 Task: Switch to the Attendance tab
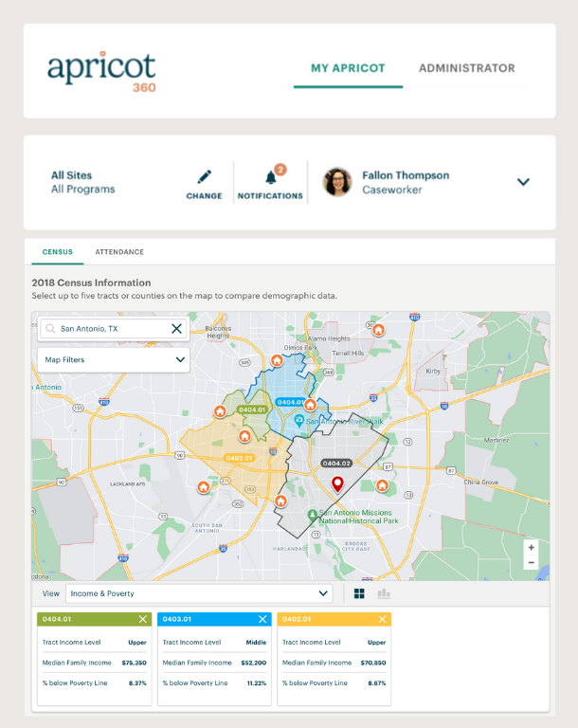click(x=119, y=252)
